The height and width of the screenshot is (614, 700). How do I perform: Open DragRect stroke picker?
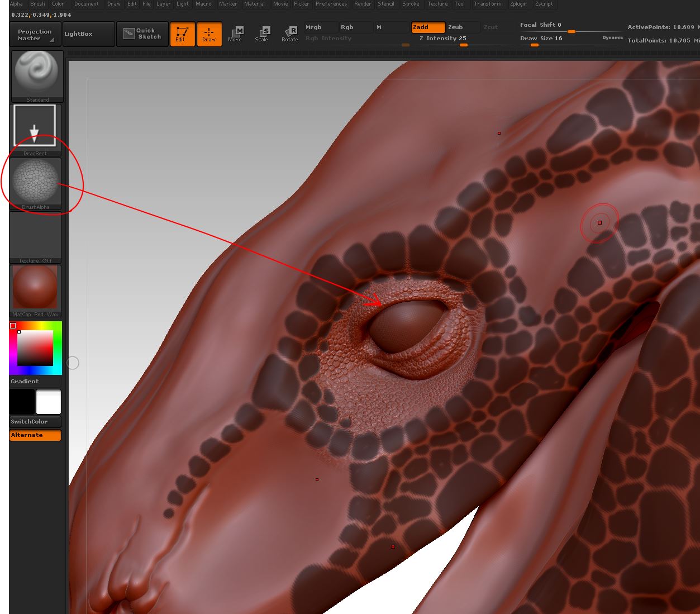tap(35, 130)
